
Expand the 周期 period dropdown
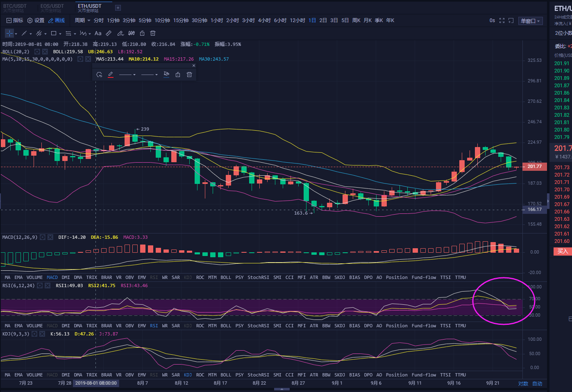coord(82,20)
